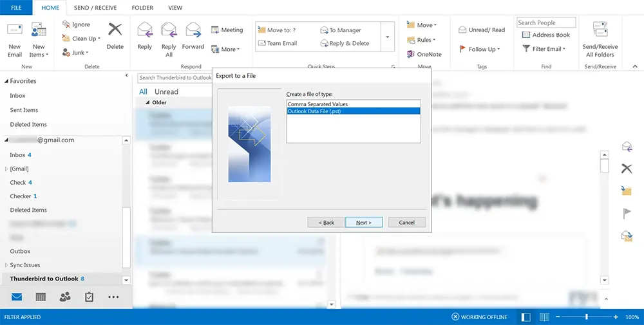Click the zoom slider handle
This screenshot has height=325, width=644.
tap(587, 317)
